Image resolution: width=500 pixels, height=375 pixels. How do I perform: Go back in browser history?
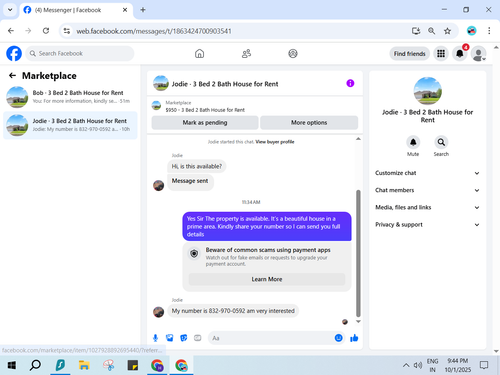pos(11,31)
